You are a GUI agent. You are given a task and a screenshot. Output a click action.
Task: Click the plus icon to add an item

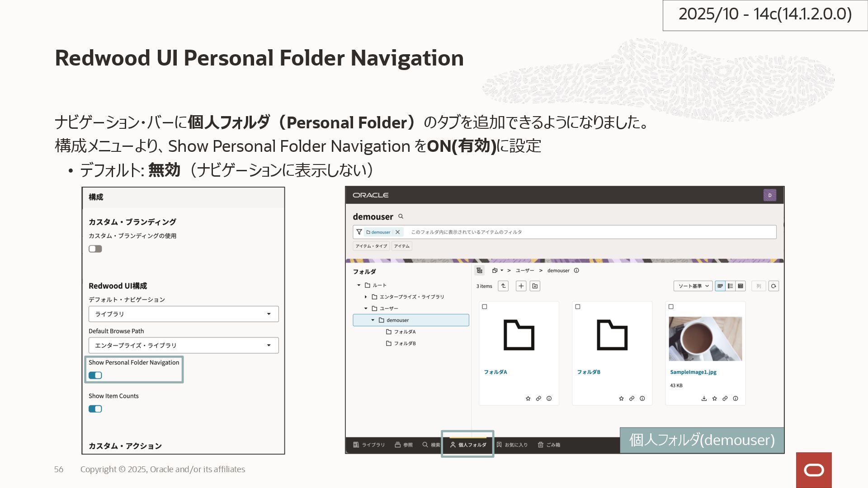pyautogui.click(x=521, y=286)
